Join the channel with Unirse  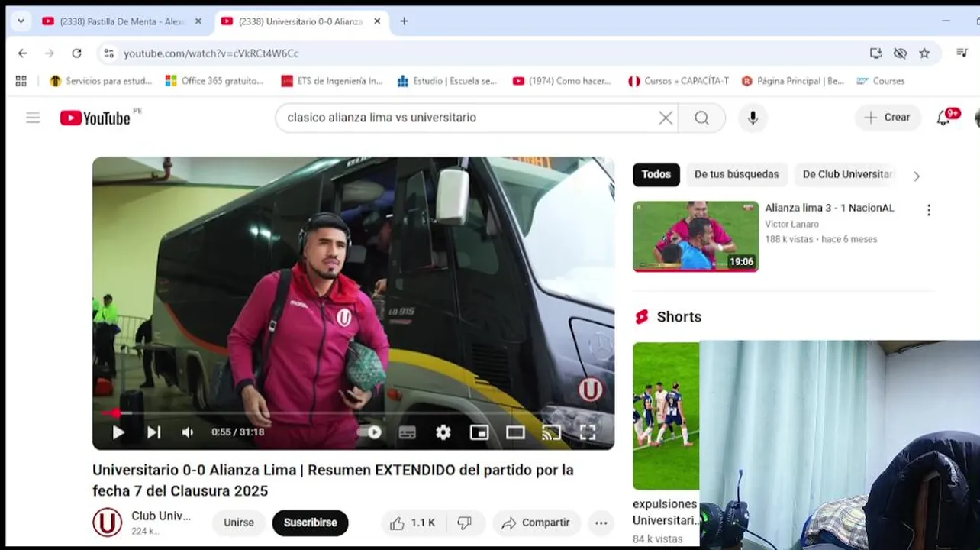tap(239, 523)
